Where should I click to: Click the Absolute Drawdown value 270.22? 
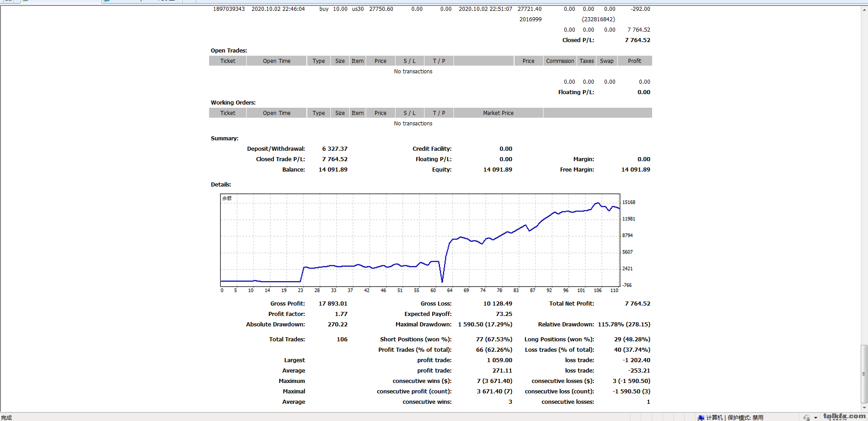[x=338, y=325]
